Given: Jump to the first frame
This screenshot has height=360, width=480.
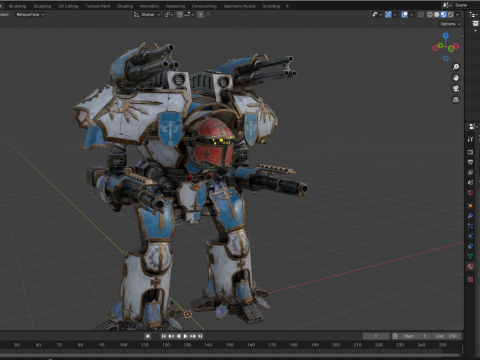Looking at the screenshot, I should pyautogui.click(x=164, y=336).
